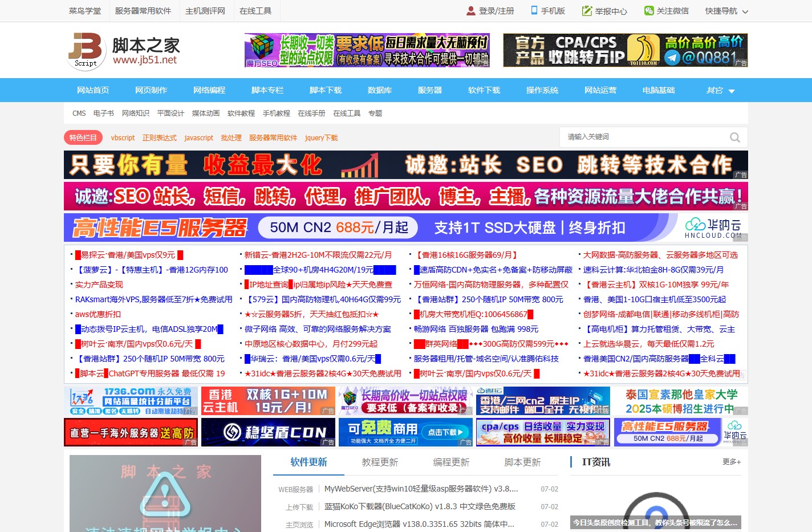The height and width of the screenshot is (532, 812).
Task: Click the 主页浏览 category label
Action: [299, 525]
